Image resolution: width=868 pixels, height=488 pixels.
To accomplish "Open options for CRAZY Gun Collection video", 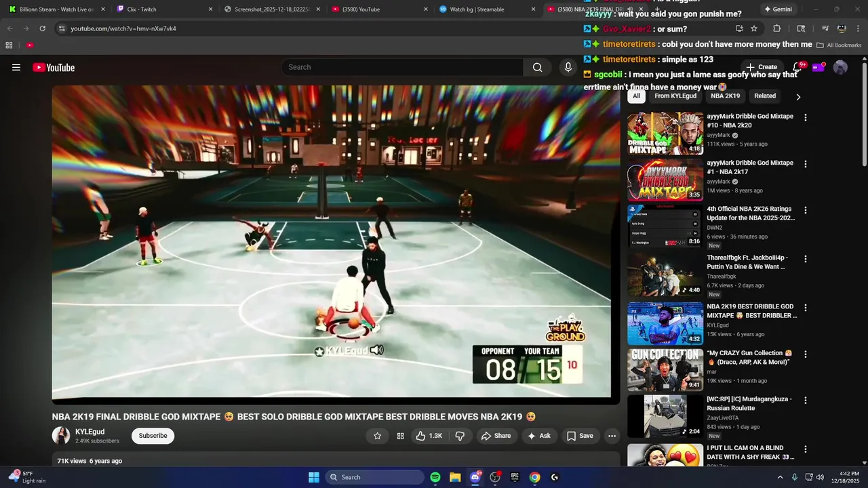I will [806, 354].
